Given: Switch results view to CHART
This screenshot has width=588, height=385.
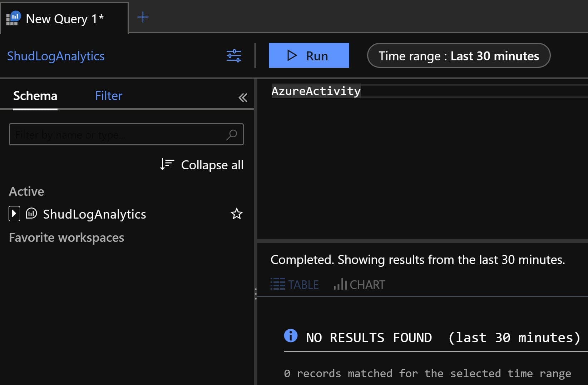Looking at the screenshot, I should coord(359,284).
